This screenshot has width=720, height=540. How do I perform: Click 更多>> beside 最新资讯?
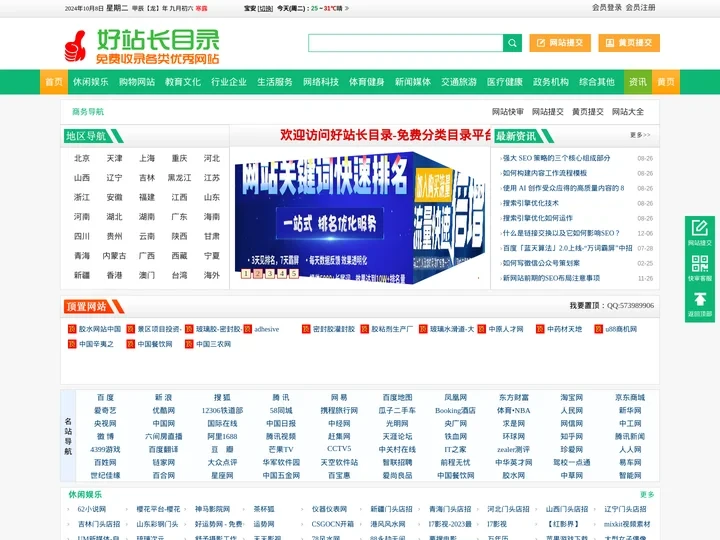pos(640,135)
